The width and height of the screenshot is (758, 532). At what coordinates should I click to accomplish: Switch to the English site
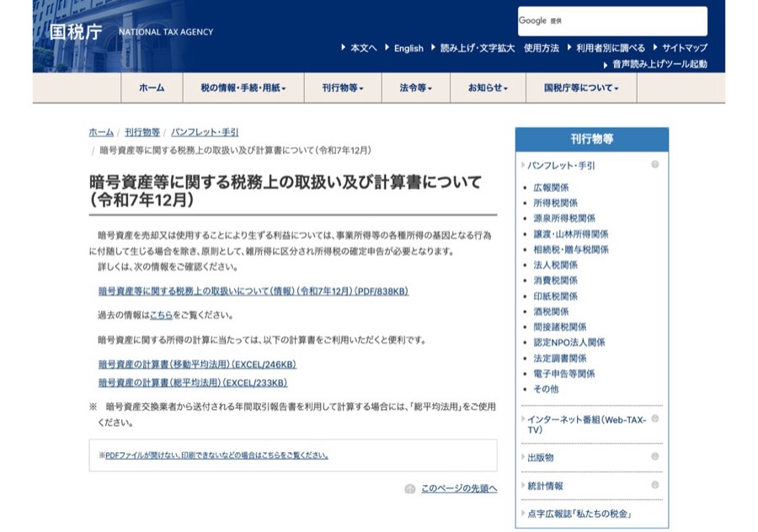click(x=408, y=48)
